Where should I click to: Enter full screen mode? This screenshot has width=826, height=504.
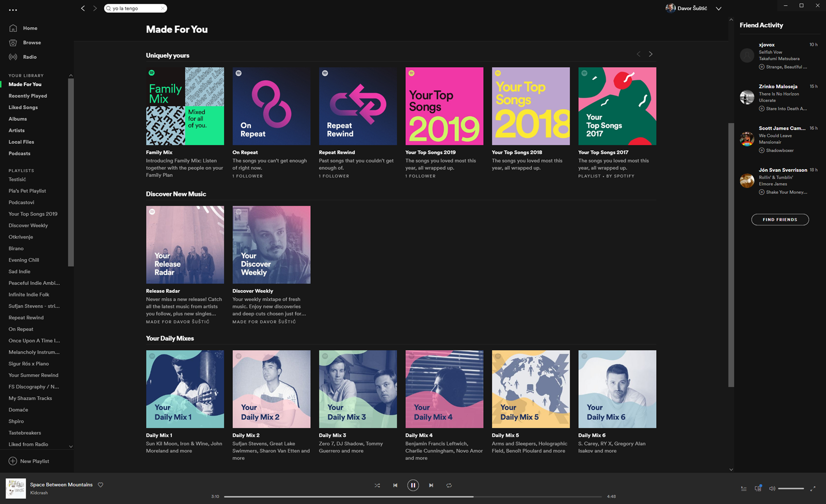click(813, 489)
